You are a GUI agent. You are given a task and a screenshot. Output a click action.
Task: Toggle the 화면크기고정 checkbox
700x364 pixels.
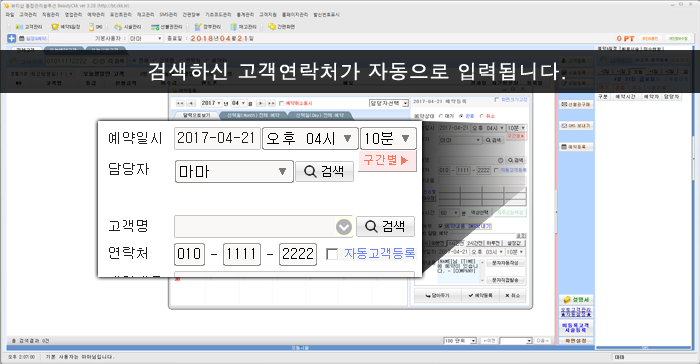[x=497, y=100]
